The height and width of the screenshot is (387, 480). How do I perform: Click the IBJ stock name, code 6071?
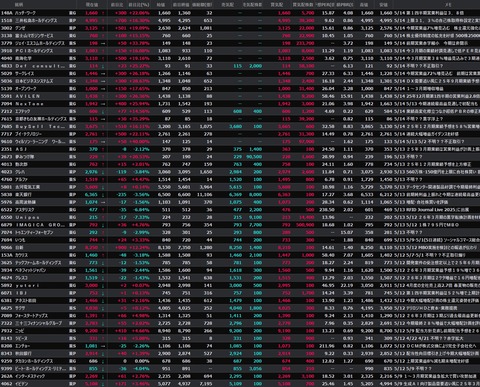pyautogui.click(x=21, y=293)
